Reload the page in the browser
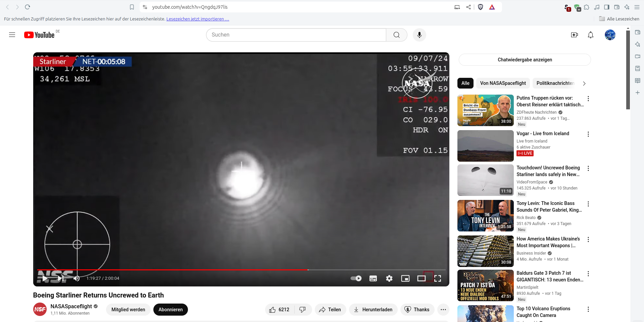Image resolution: width=644 pixels, height=322 pixels. coord(28,7)
